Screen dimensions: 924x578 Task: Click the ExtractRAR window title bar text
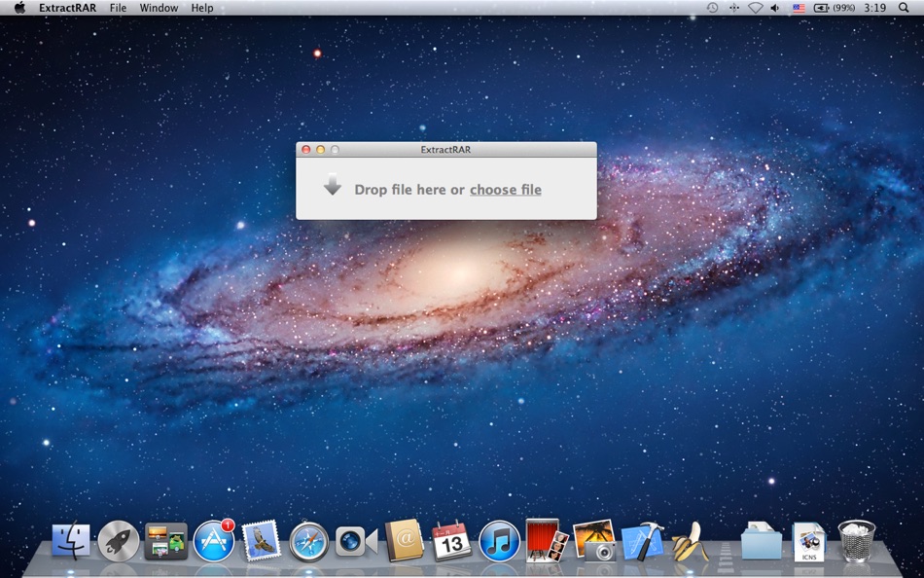click(x=445, y=150)
